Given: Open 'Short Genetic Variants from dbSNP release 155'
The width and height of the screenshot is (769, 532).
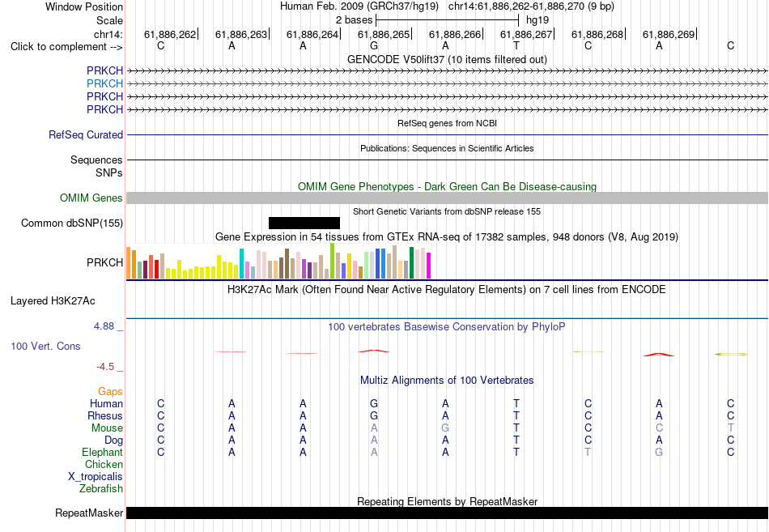Looking at the screenshot, I should pyautogui.click(x=447, y=211).
